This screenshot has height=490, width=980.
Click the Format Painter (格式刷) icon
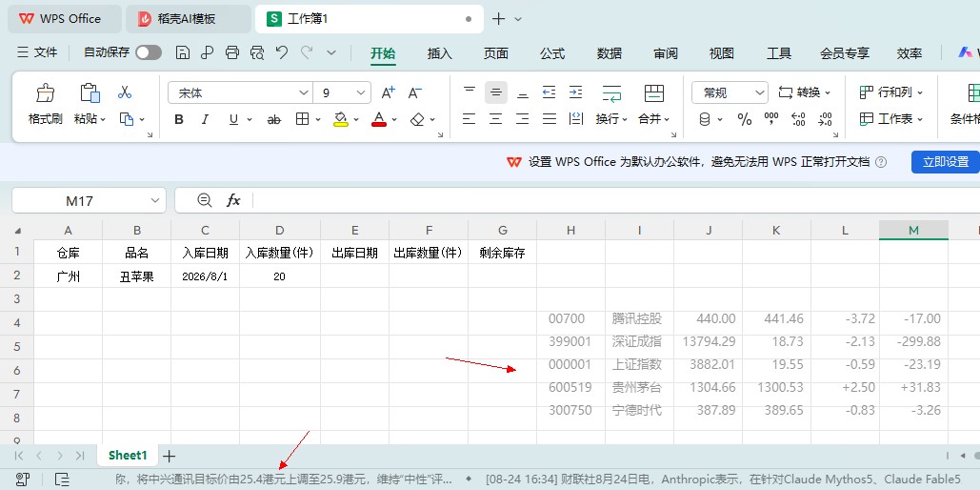[45, 93]
